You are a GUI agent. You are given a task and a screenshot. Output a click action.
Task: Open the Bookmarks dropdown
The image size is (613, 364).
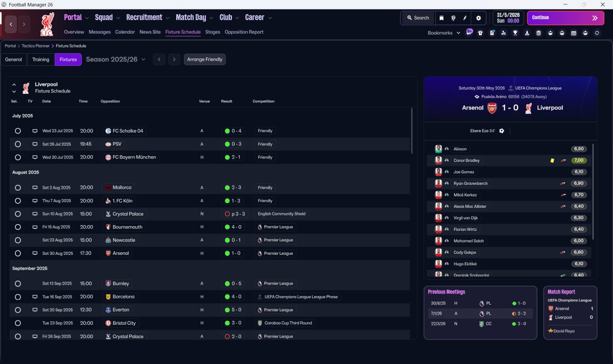pyautogui.click(x=444, y=33)
